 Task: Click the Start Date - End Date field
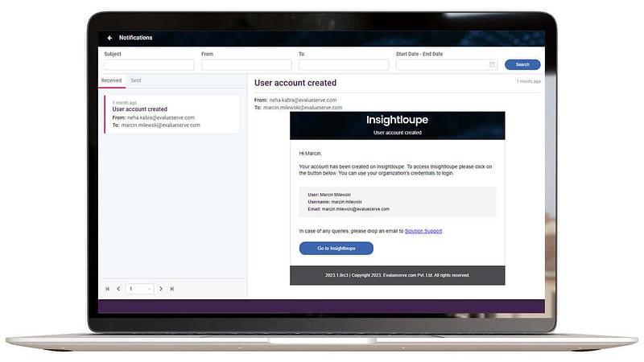[x=447, y=64]
